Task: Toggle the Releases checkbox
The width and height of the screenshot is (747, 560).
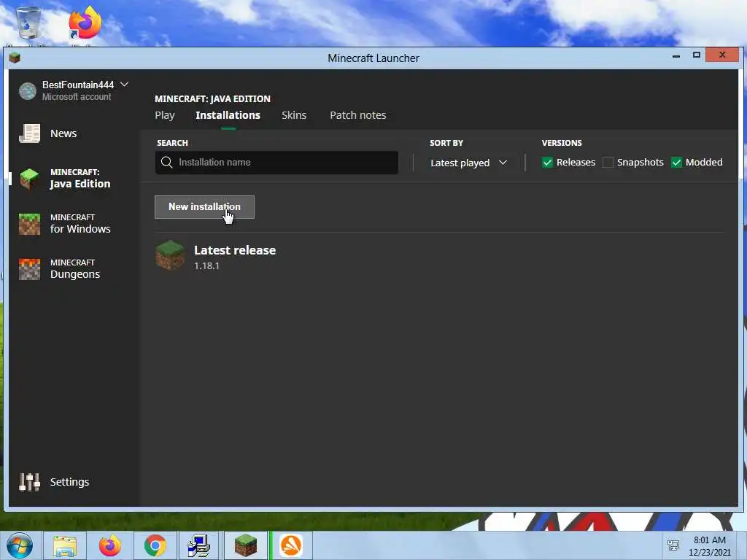Action: click(547, 163)
